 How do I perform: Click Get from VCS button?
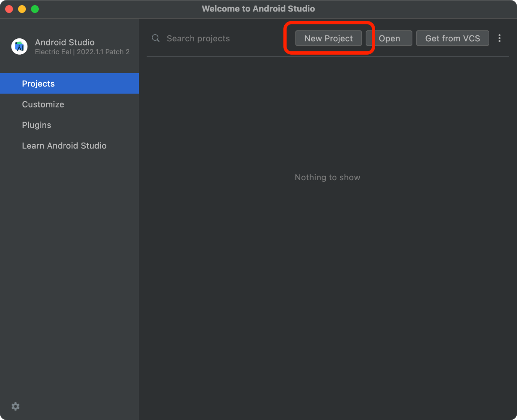point(452,38)
